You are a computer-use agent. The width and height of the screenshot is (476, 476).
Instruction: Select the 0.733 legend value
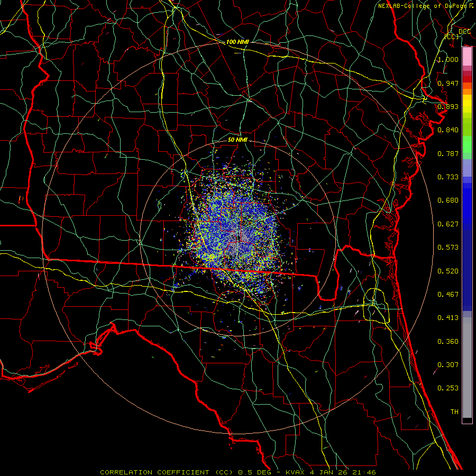[448, 177]
